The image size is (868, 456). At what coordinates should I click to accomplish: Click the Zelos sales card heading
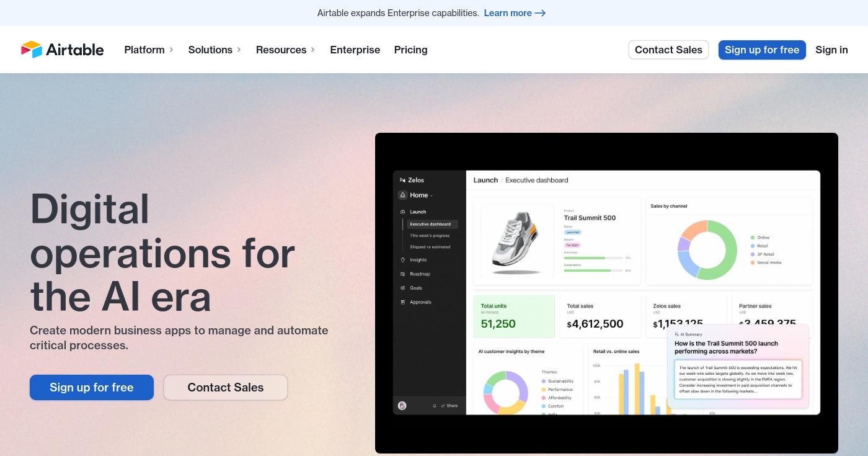(x=666, y=306)
